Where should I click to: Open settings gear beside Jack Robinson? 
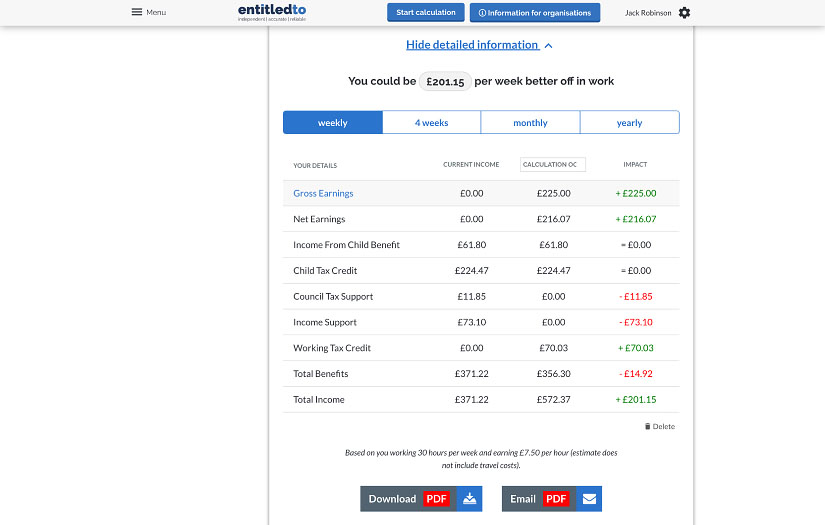[684, 13]
